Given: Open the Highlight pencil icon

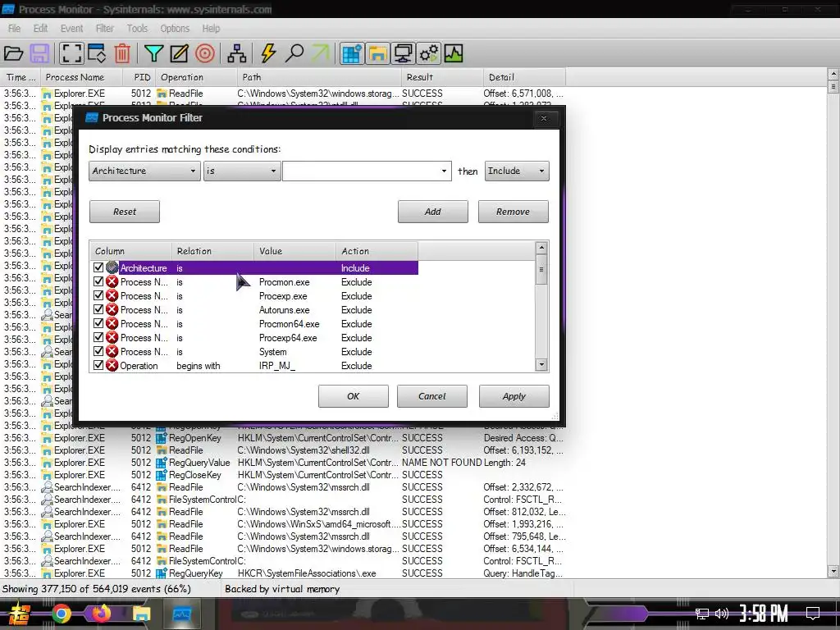Looking at the screenshot, I should click(179, 53).
